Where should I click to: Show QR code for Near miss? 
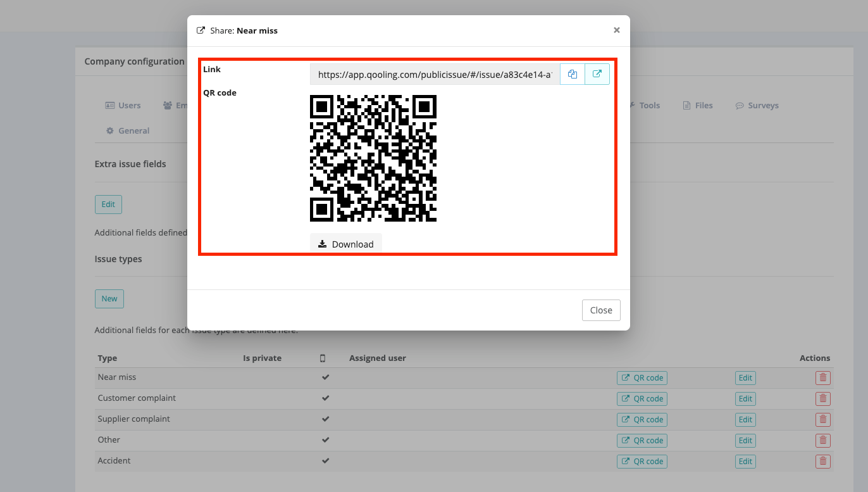642,378
